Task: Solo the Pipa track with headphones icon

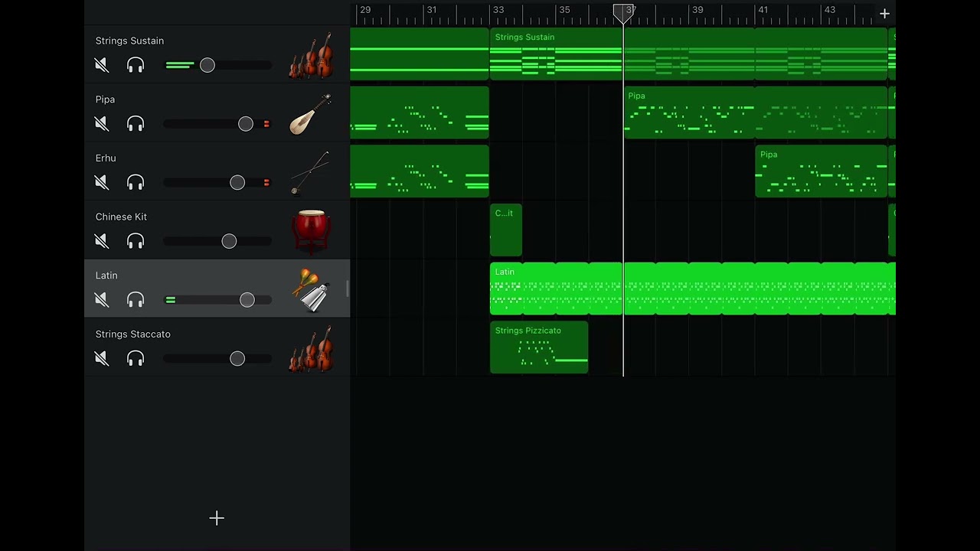Action: [x=136, y=124]
